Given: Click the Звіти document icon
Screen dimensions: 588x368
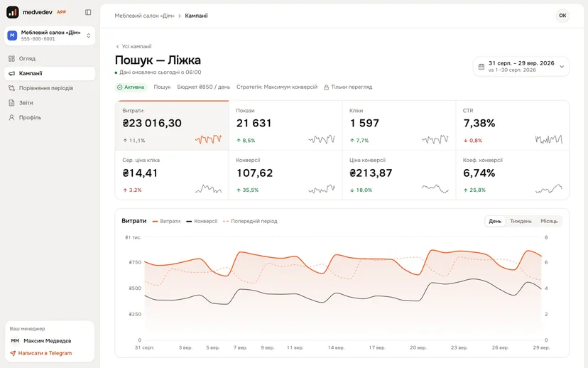Looking at the screenshot, I should [11, 103].
